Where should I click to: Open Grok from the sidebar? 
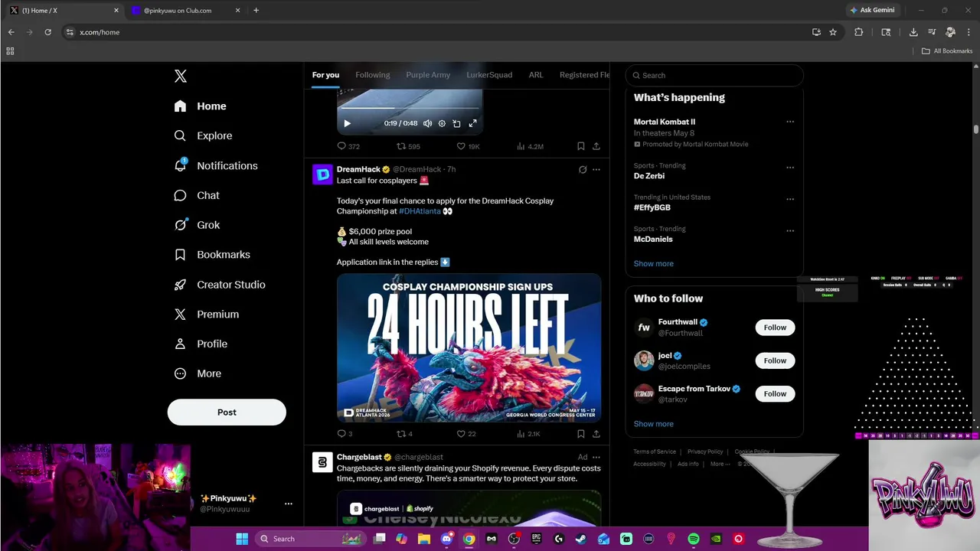pyautogui.click(x=197, y=225)
